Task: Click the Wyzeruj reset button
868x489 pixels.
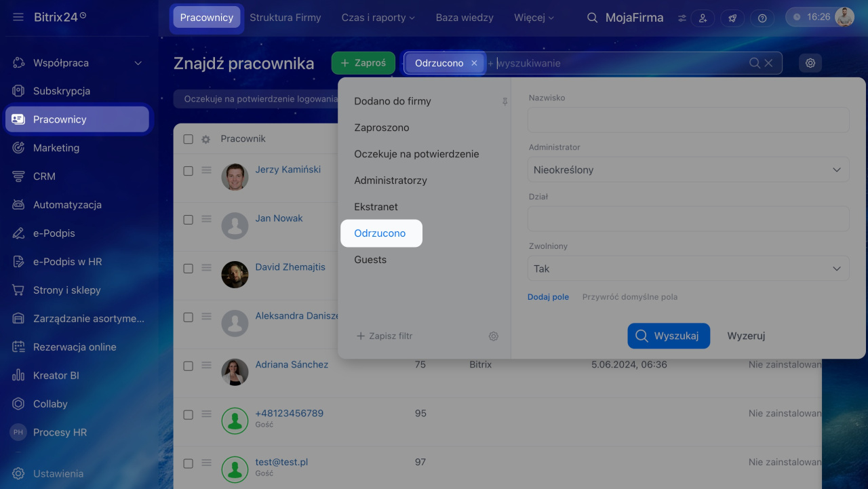Action: pyautogui.click(x=746, y=336)
